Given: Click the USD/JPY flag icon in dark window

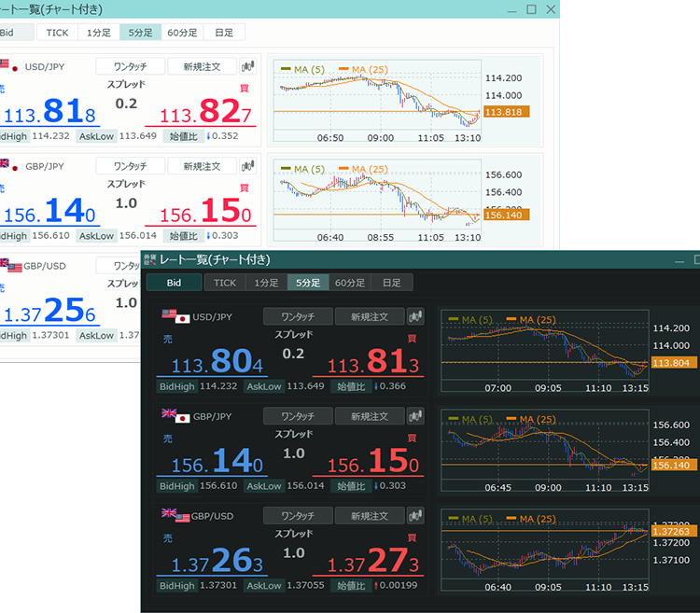Looking at the screenshot, I should (175, 316).
